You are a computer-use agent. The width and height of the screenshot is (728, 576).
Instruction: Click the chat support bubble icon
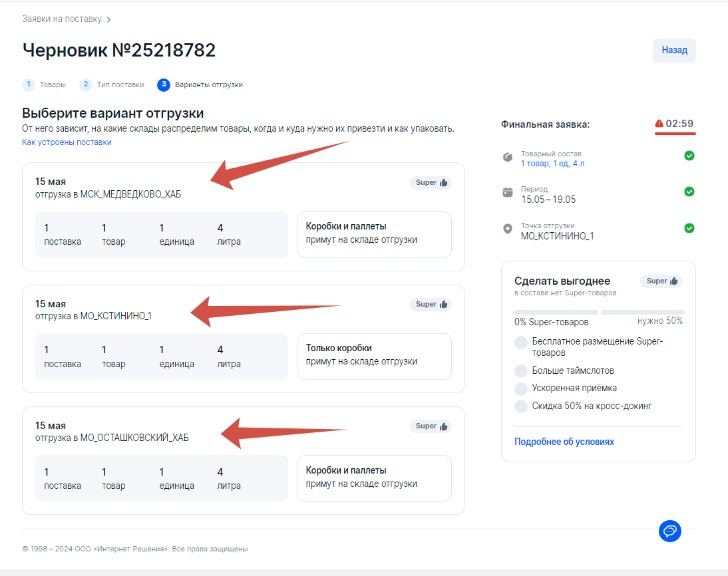[x=670, y=530]
